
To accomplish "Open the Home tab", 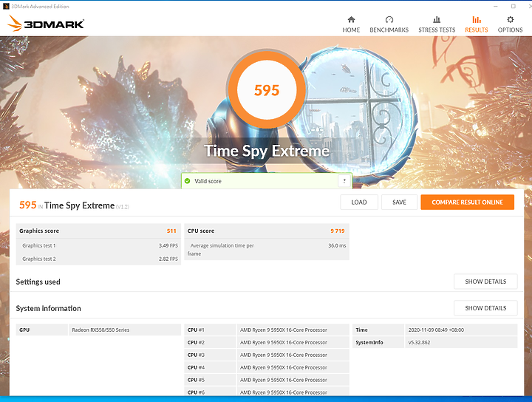I will (x=351, y=24).
